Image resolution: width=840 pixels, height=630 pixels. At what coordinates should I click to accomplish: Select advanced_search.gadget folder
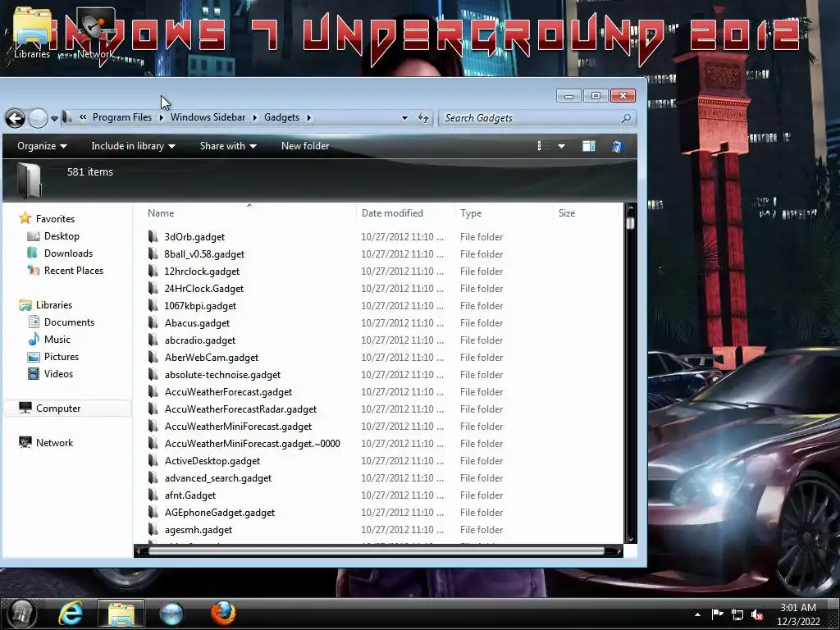coord(218,478)
